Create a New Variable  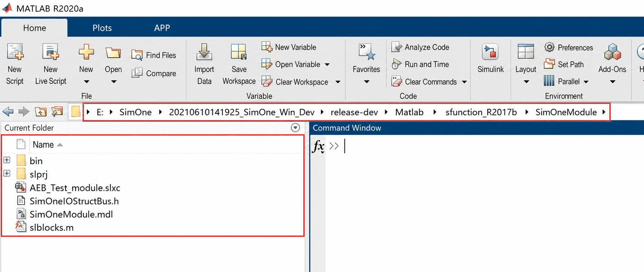289,47
